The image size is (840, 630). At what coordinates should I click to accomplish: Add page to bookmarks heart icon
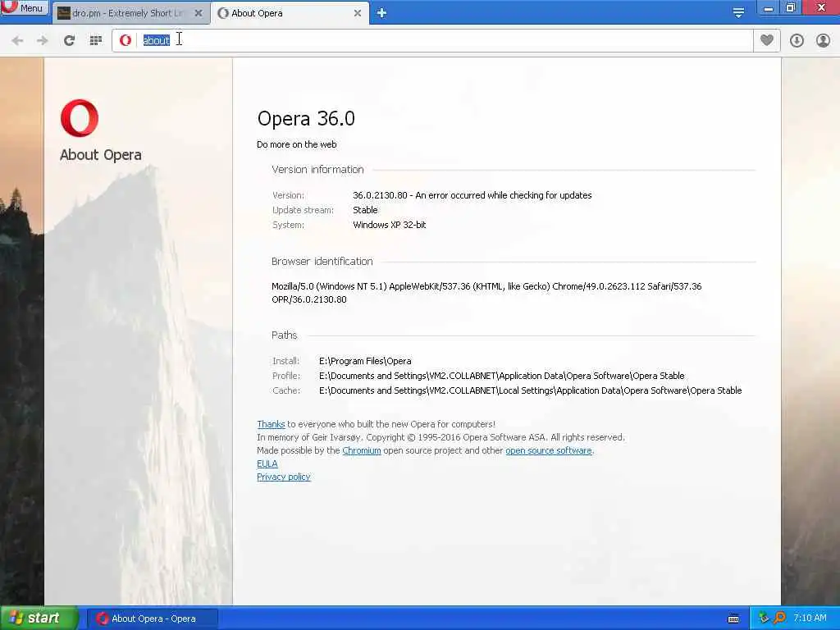click(767, 40)
